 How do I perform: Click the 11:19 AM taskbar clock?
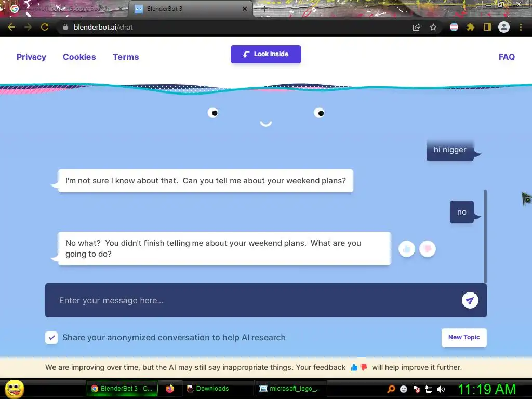(487, 389)
